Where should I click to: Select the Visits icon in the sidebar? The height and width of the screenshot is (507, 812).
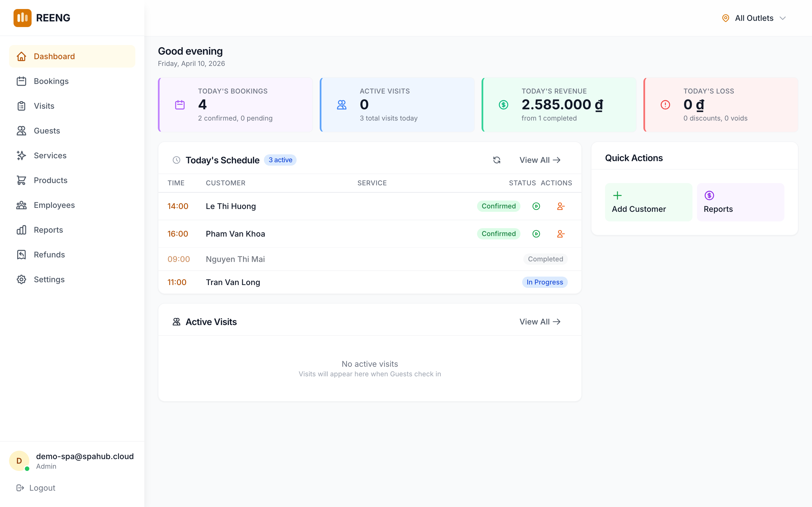click(21, 106)
